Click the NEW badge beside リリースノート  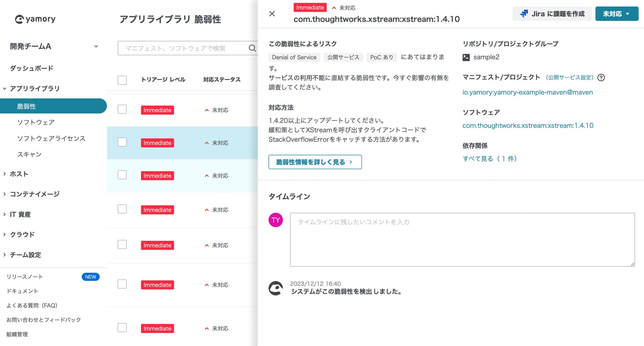pyautogui.click(x=90, y=277)
